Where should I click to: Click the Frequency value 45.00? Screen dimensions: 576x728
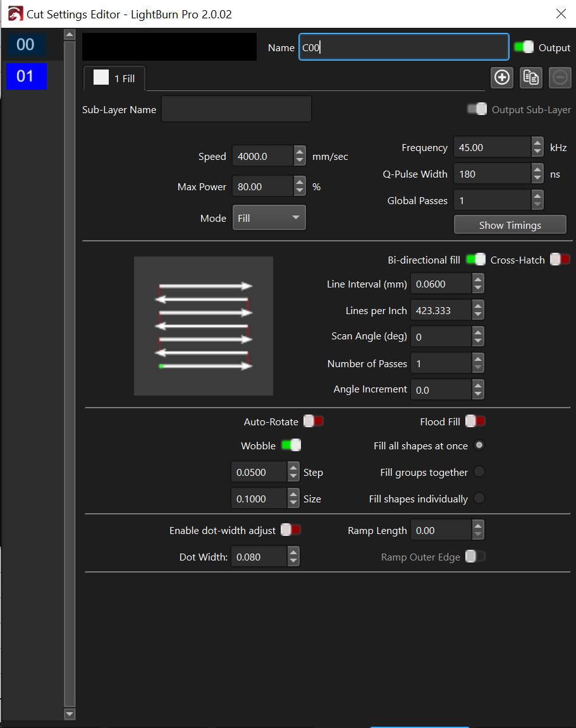tap(493, 147)
